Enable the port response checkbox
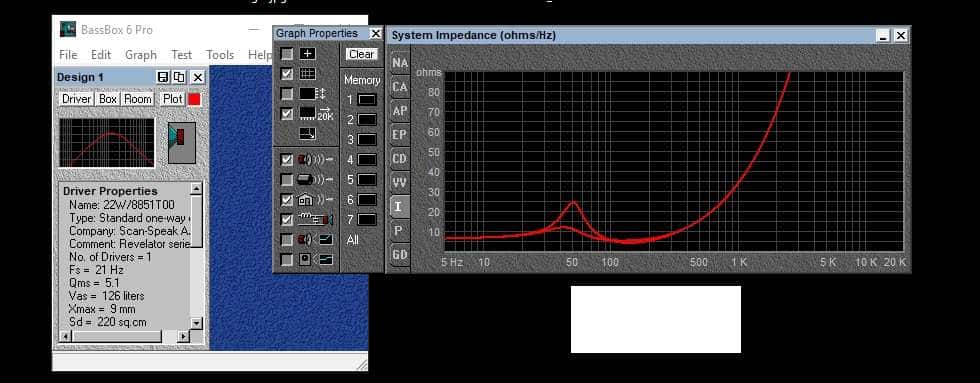Viewport: 980px width, 383px height. coord(287,180)
